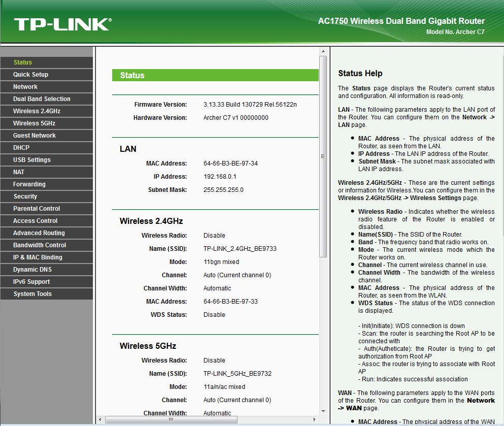This screenshot has width=504, height=426.
Task: Click firmware version 3.13.33 Build value
Action: click(250, 105)
